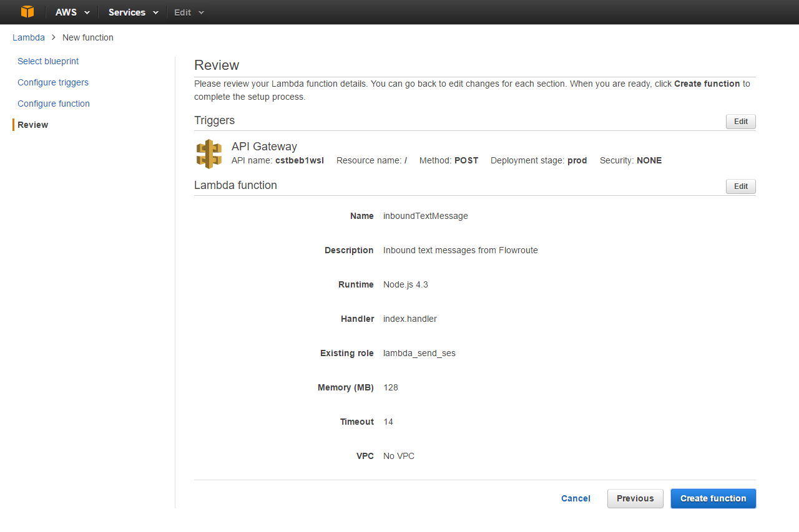This screenshot has height=532, width=799.
Task: Click the Existing role label
Action: click(x=347, y=353)
